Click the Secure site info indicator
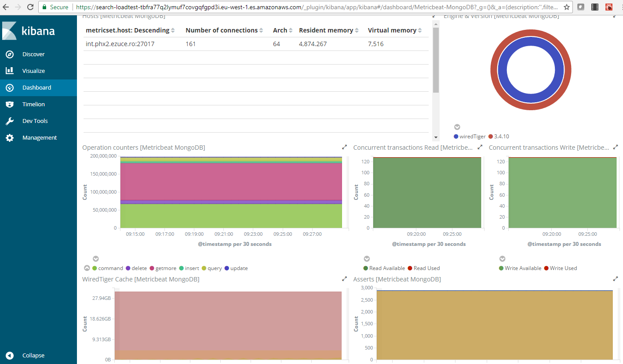The height and width of the screenshot is (364, 623). coord(55,7)
